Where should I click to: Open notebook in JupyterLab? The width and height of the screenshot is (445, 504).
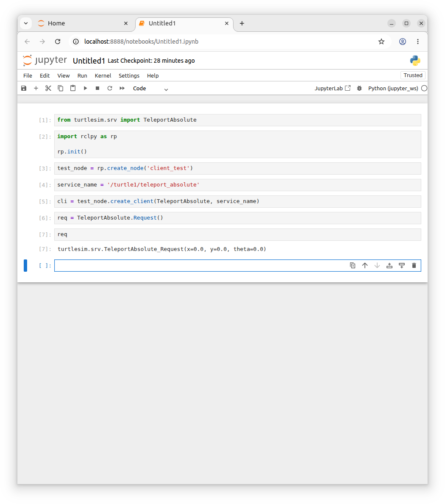coord(333,88)
